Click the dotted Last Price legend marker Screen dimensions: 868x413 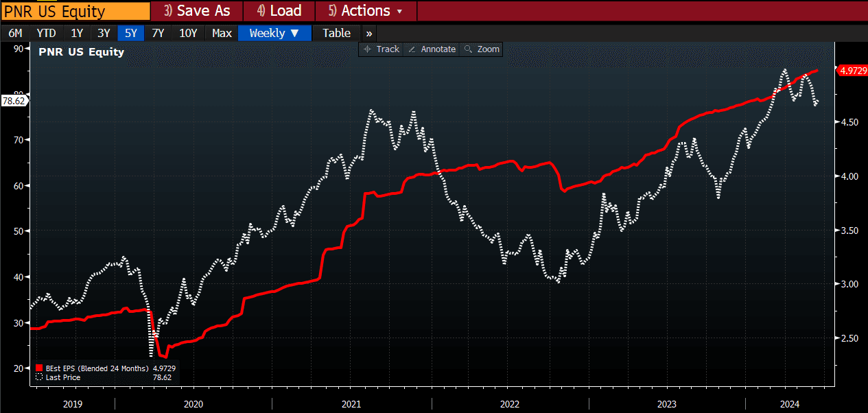[38, 377]
